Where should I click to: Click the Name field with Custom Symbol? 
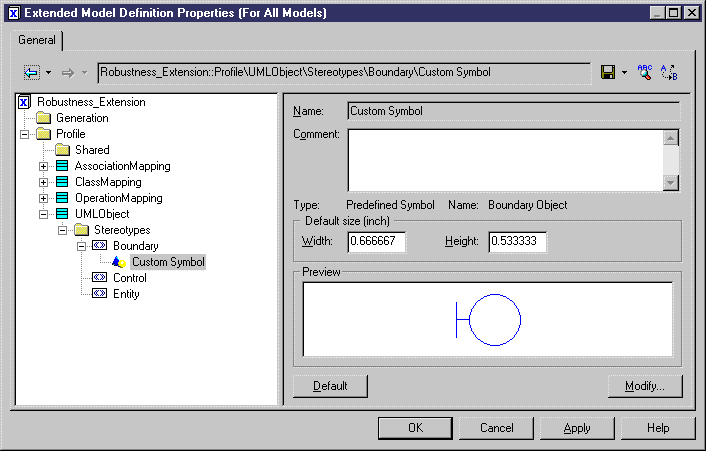point(513,111)
